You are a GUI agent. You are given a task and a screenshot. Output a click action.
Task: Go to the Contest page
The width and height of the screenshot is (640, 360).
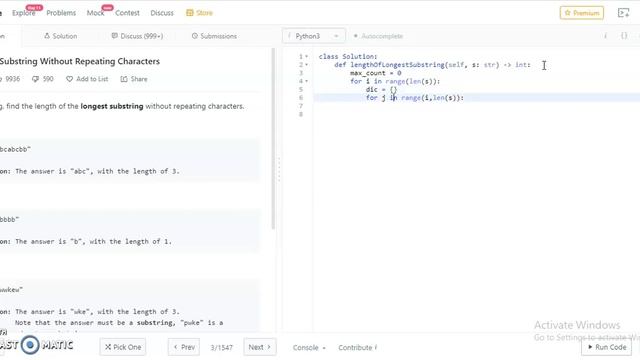coord(127,13)
